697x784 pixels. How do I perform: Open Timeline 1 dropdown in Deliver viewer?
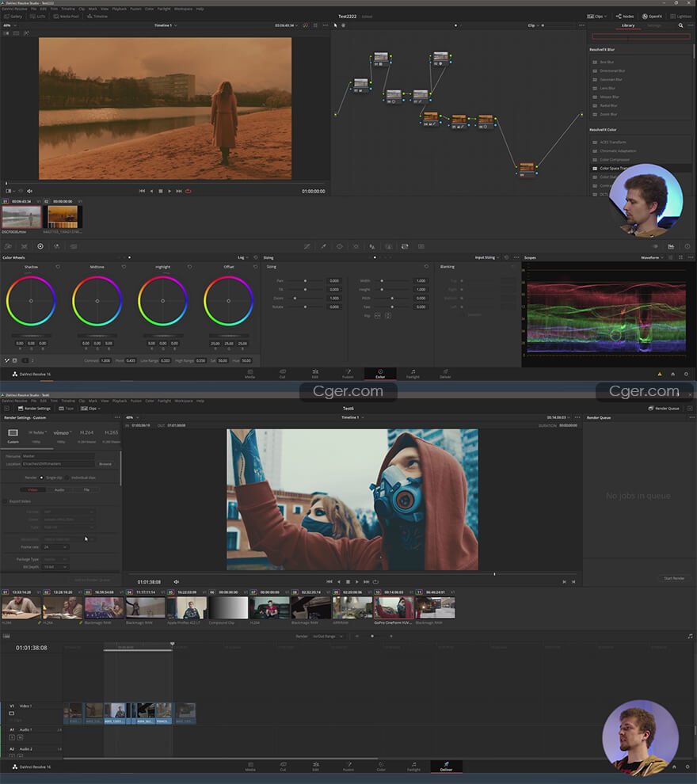coord(352,417)
